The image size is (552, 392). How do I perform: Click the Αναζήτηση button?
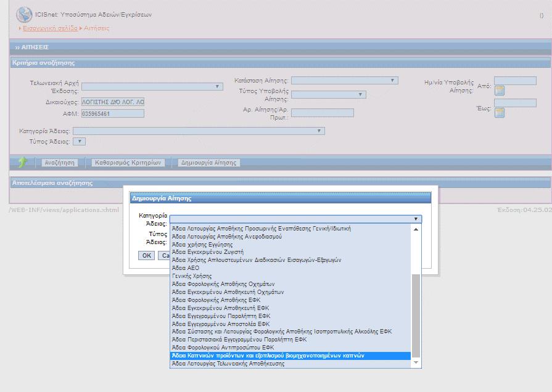59,163
